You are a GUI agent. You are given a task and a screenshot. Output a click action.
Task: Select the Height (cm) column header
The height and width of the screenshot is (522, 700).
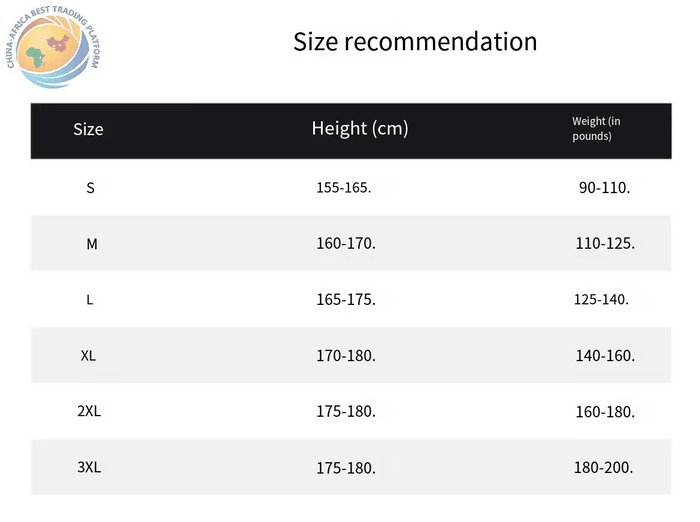[x=360, y=129]
